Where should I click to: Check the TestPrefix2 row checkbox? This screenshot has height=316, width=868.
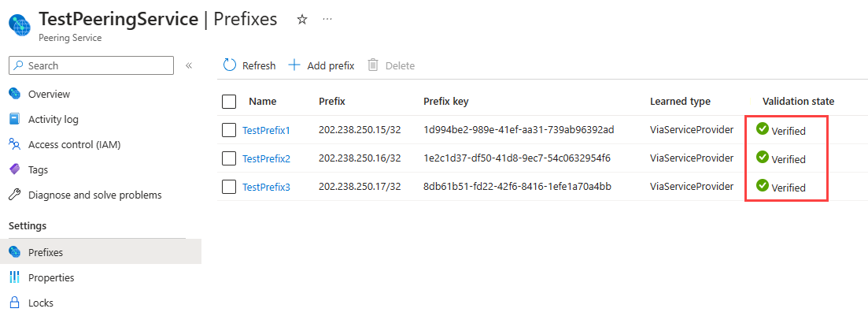[x=229, y=158]
